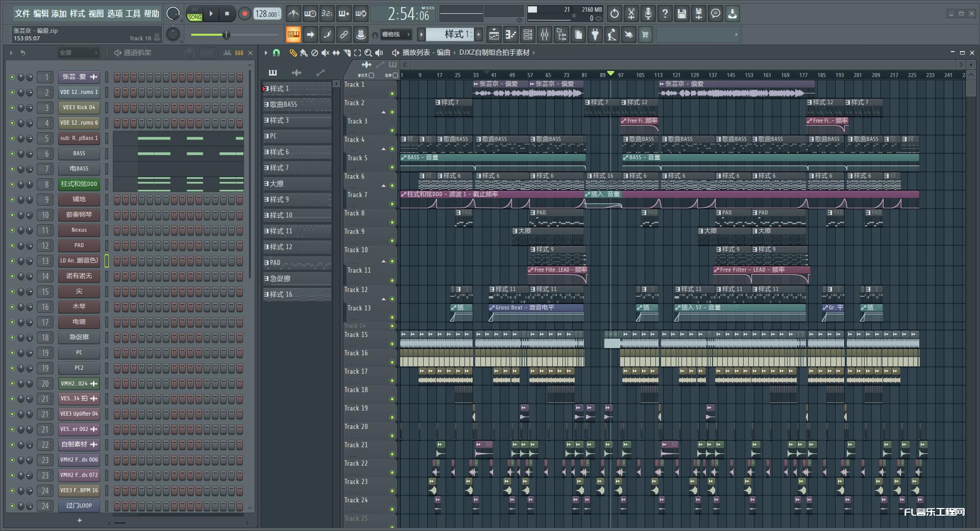This screenshot has width=980, height=531.
Task: Click the arrow left of the 样式 1 pattern selector
Action: tap(421, 35)
